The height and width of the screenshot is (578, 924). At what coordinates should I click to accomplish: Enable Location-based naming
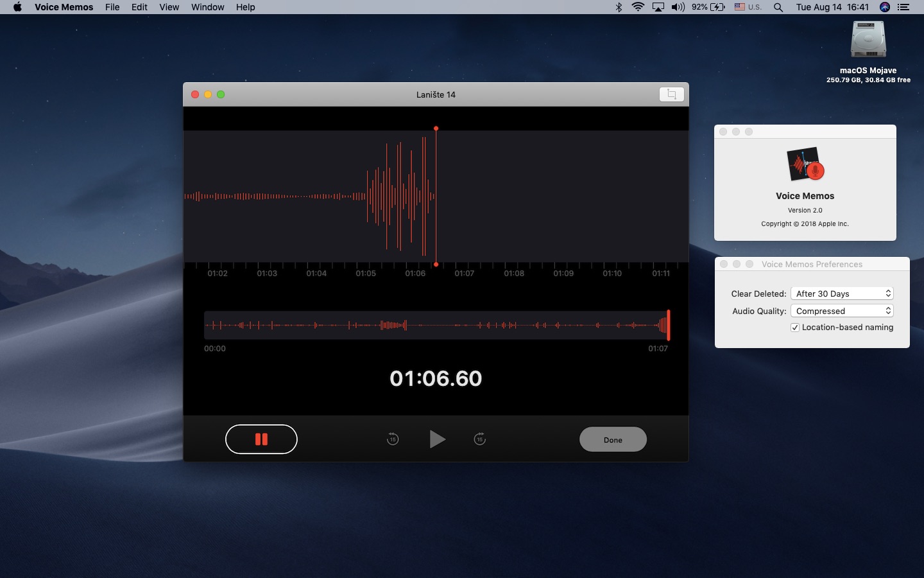tap(795, 328)
